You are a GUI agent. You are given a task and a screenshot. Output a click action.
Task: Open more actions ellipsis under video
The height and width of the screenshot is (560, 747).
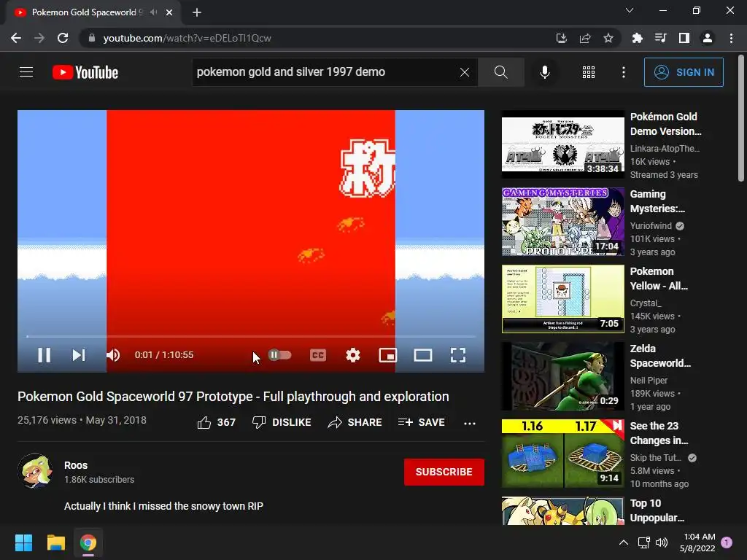pyautogui.click(x=470, y=423)
